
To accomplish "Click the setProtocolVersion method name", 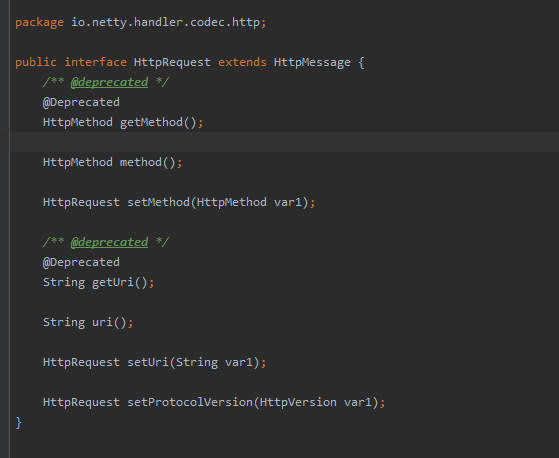I will coord(190,402).
